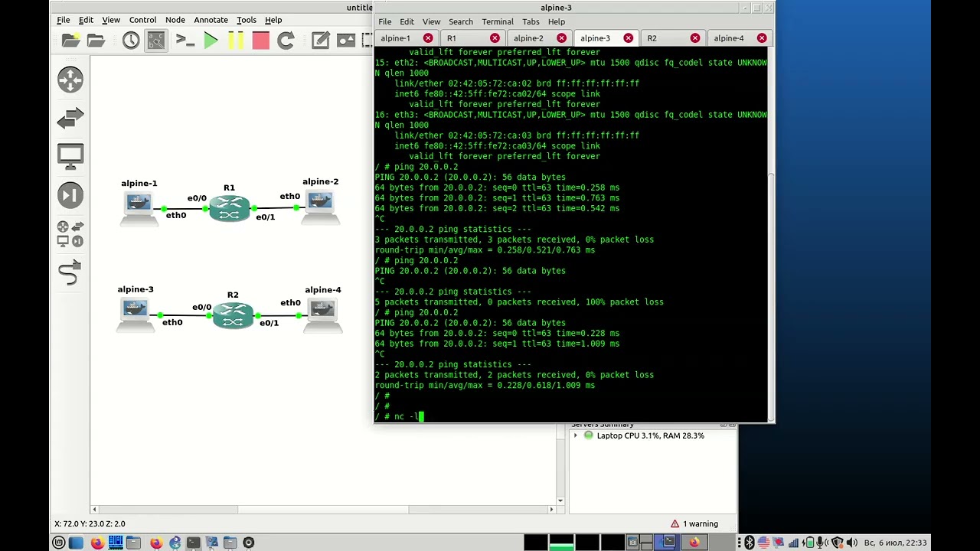The width and height of the screenshot is (980, 551).
Task: Click the canvas horizontal scrollbar
Action: [x=322, y=510]
